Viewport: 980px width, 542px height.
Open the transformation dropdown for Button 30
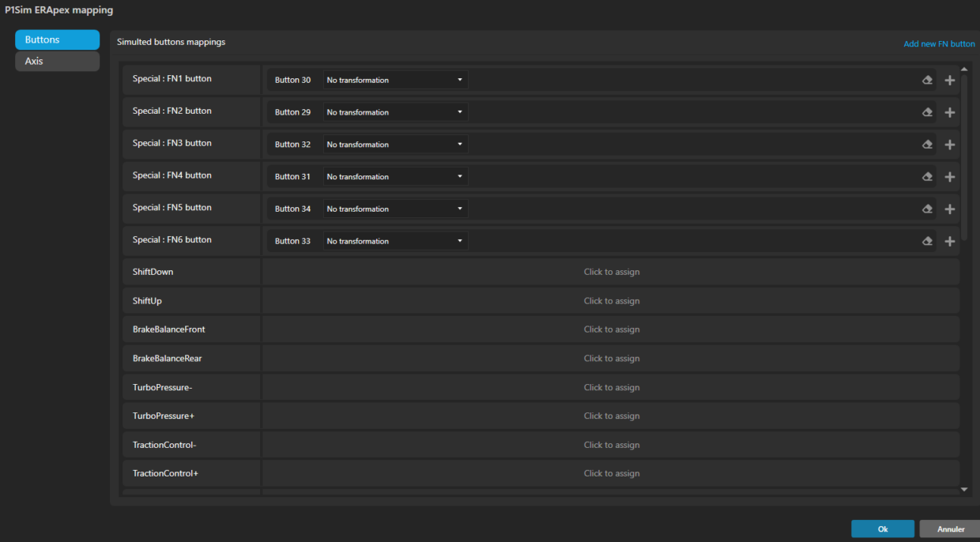(395, 79)
